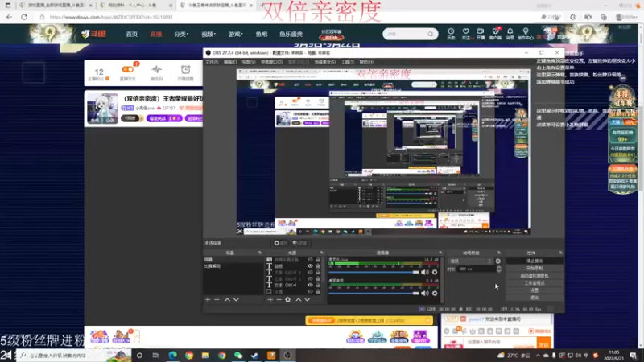Open Douyu 分类 category dropdown

click(x=181, y=34)
